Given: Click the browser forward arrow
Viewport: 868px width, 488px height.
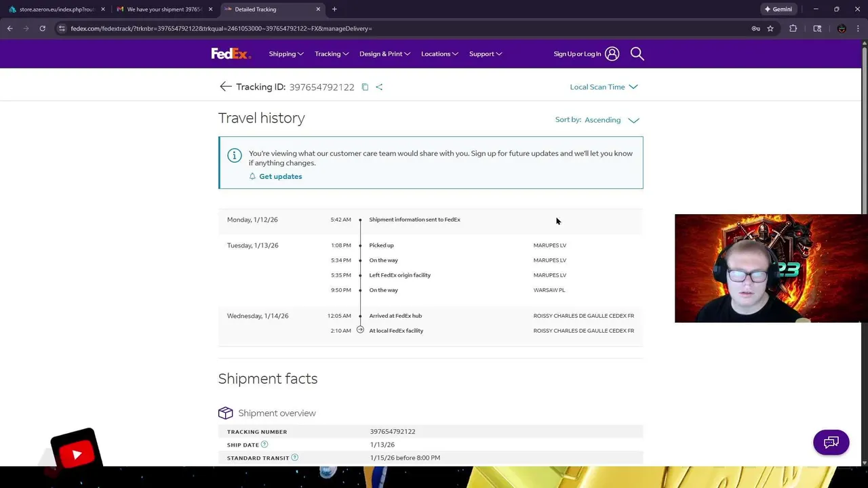Looking at the screenshot, I should [26, 28].
